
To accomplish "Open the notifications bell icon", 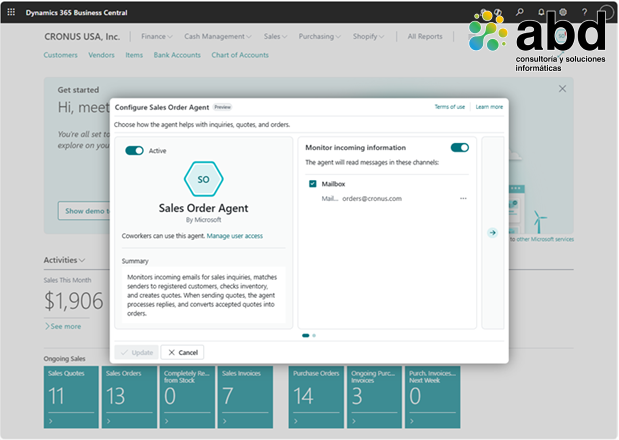I will pyautogui.click(x=541, y=12).
